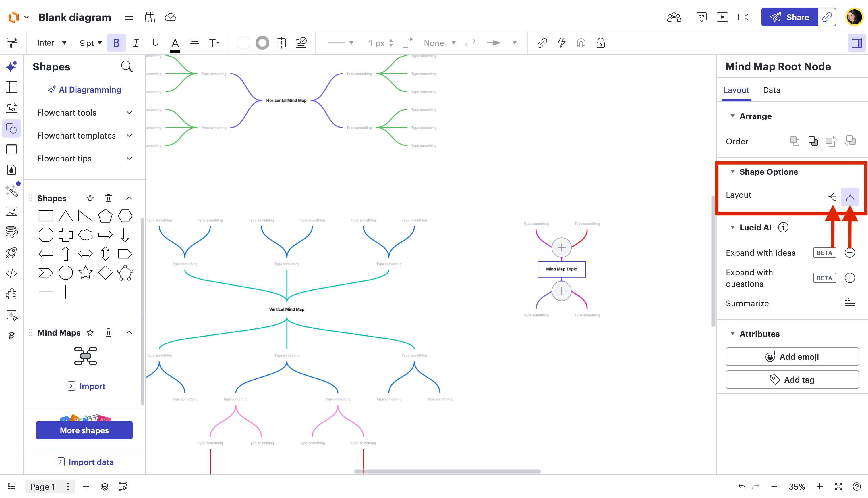The width and height of the screenshot is (868, 498).
Task: Open the fill color swatch
Action: pyautogui.click(x=243, y=43)
